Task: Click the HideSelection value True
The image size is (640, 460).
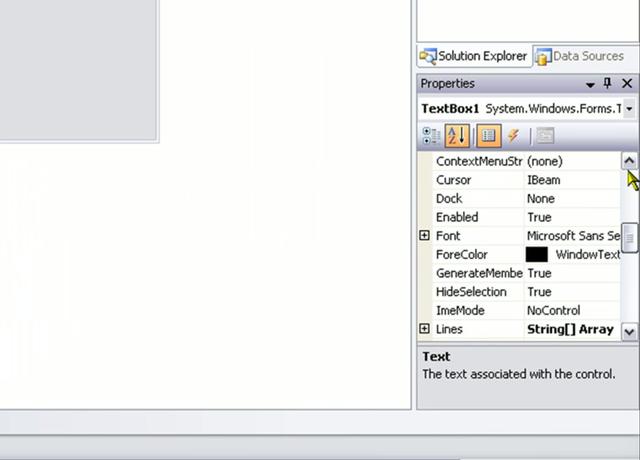Action: pyautogui.click(x=539, y=292)
